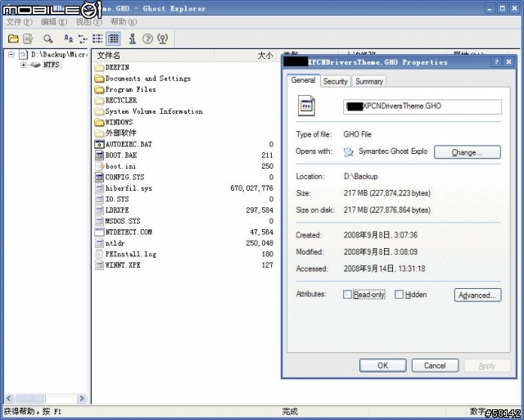The width and height of the screenshot is (524, 420).
Task: Select the IO.SYS file row
Action: (183, 199)
